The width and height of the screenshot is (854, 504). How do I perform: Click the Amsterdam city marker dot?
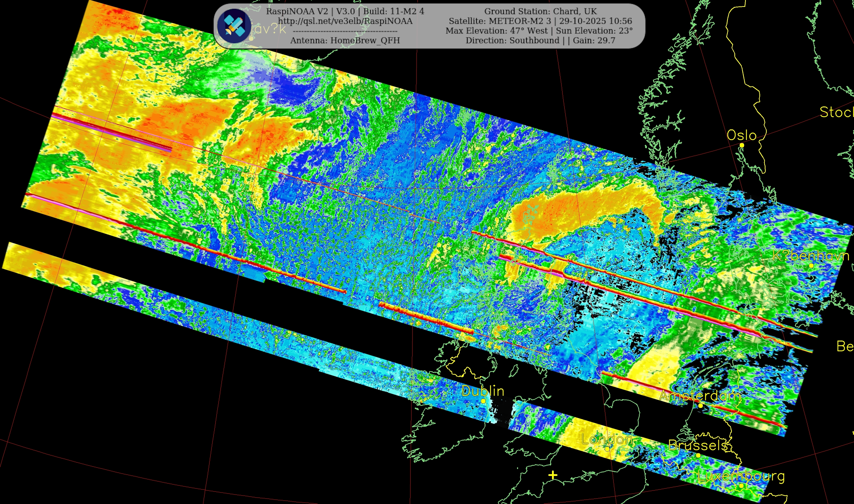click(700, 406)
